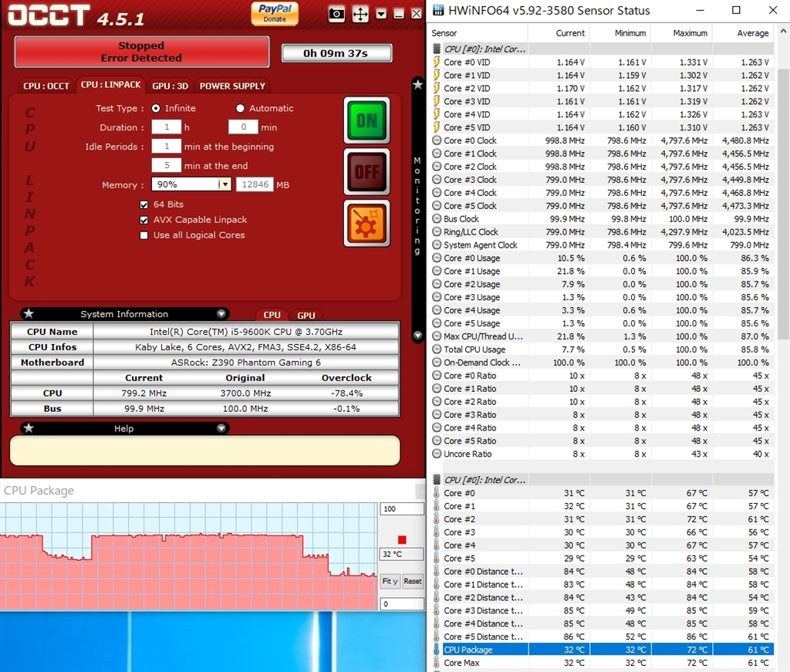Click Duration minutes input field

(x=243, y=127)
